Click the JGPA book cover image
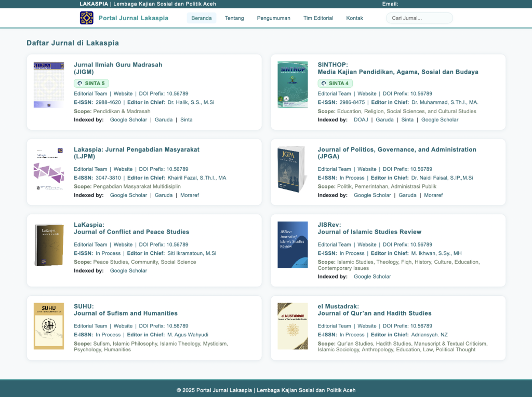 (x=292, y=169)
